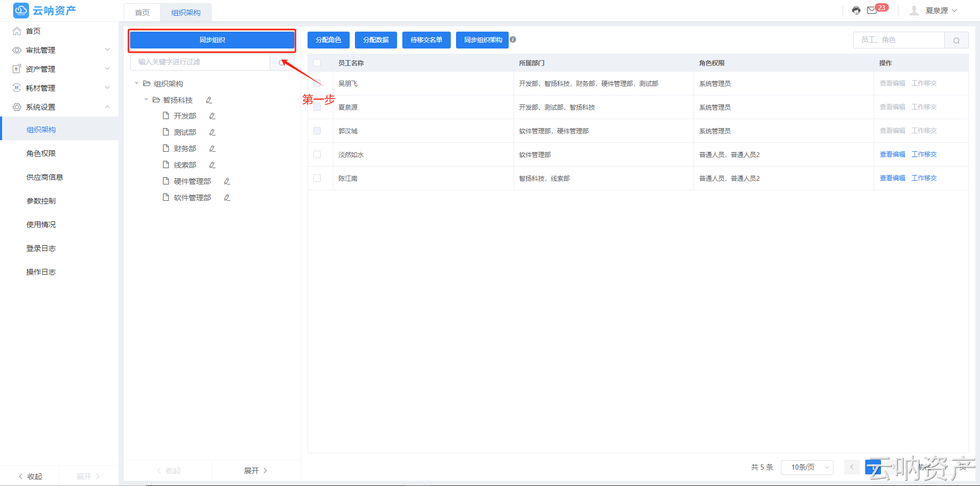The width and height of the screenshot is (980, 486).
Task: Switch to the 首页 tab
Action: click(142, 13)
